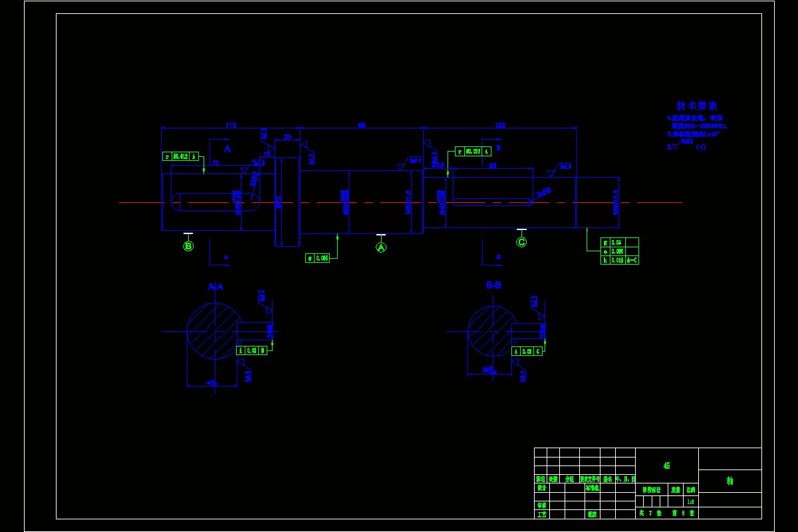
Task: Click the '23.5' offset dimension
Action: (438, 166)
